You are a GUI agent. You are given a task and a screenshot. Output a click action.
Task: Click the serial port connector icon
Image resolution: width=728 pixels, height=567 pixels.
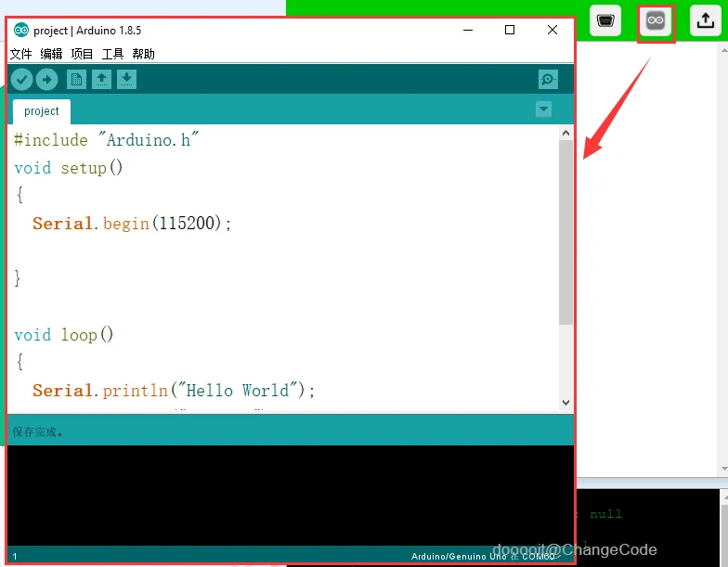pyautogui.click(x=605, y=20)
